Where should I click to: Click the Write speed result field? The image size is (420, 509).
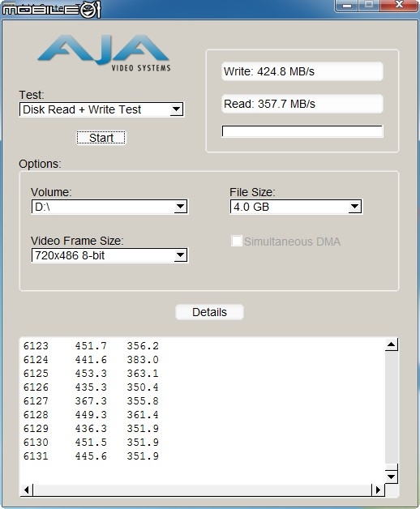pyautogui.click(x=302, y=71)
